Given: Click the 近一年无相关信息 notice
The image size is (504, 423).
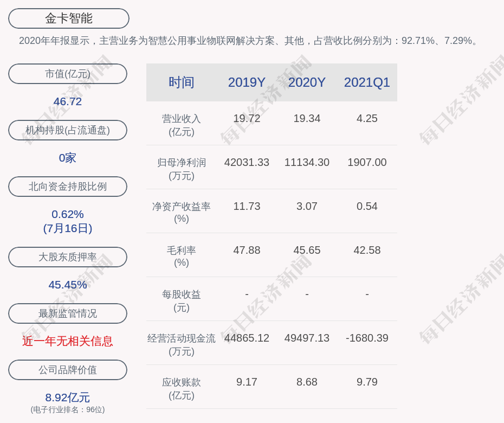Looking at the screenshot, I should pos(67,341).
